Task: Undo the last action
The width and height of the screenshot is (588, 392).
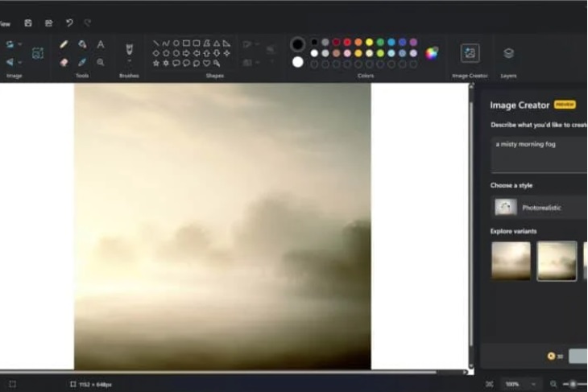Action: point(69,23)
